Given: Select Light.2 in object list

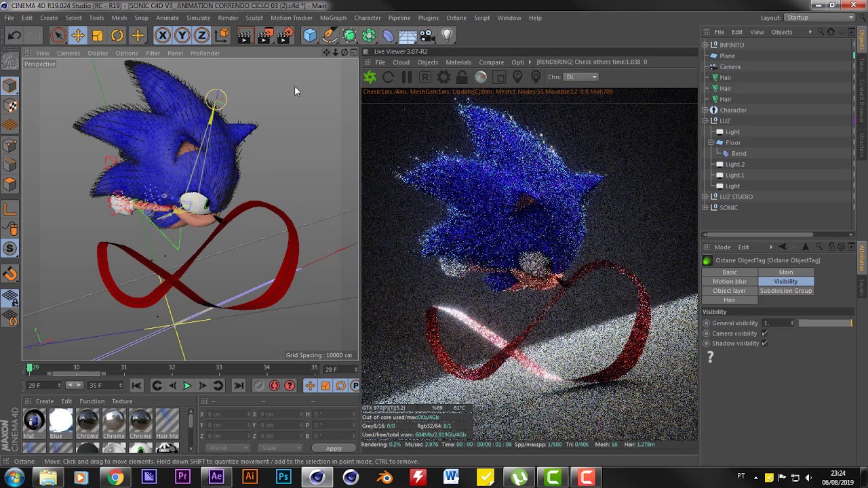Looking at the screenshot, I should pyautogui.click(x=735, y=164).
